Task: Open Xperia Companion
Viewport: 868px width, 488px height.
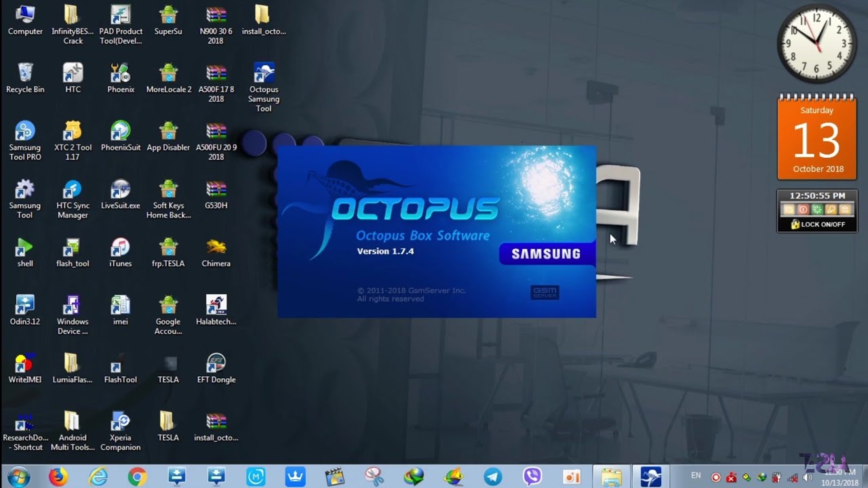Action: 121,431
